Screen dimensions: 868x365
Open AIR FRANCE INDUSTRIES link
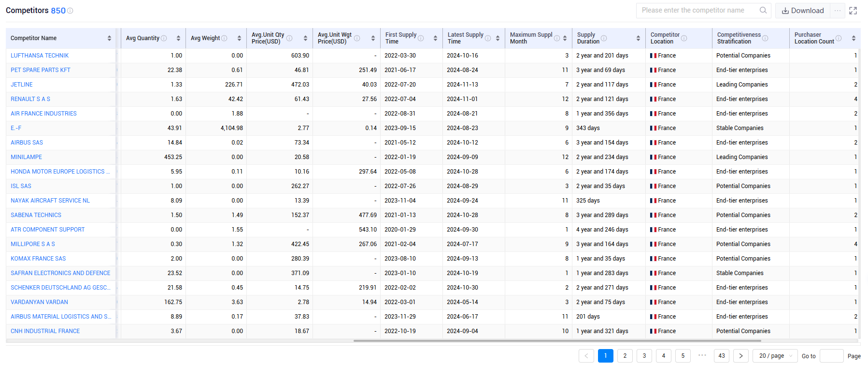[43, 114]
